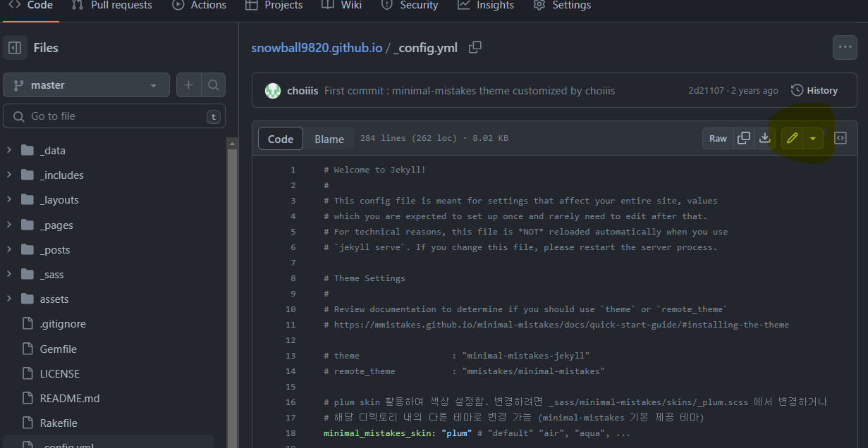
Task: Switch to the Code repository tab
Action: [31, 5]
